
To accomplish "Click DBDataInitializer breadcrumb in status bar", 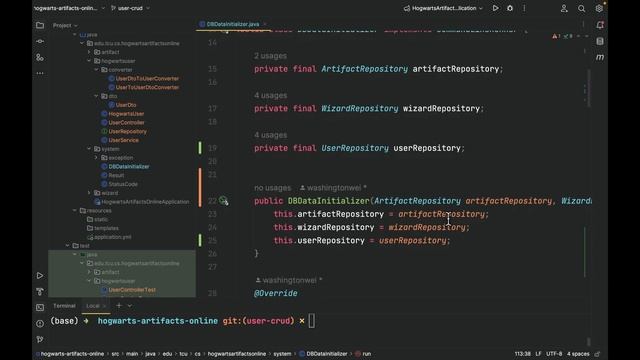I will [327, 354].
